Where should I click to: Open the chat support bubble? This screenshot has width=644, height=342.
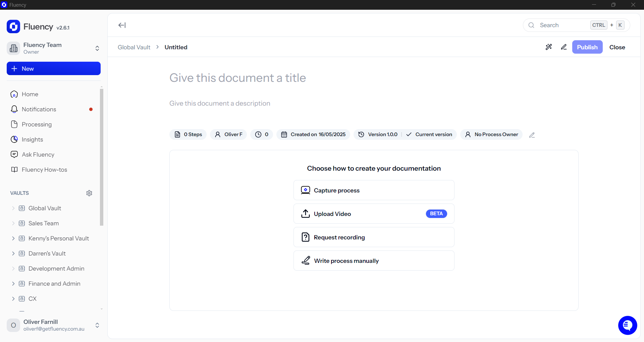628,325
